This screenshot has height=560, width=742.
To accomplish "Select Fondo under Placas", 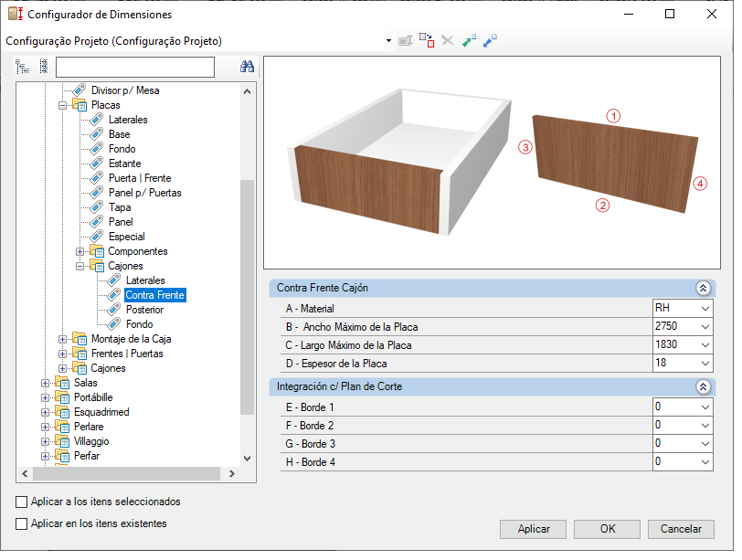I will 122,149.
